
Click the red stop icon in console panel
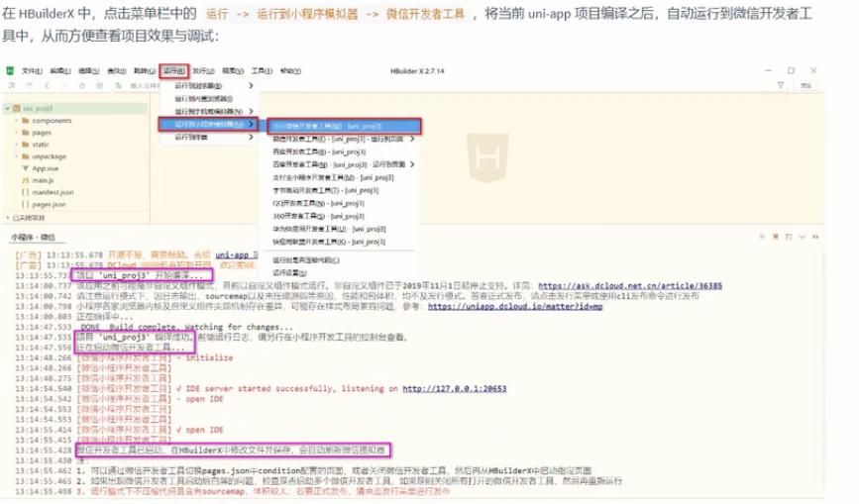(x=776, y=237)
